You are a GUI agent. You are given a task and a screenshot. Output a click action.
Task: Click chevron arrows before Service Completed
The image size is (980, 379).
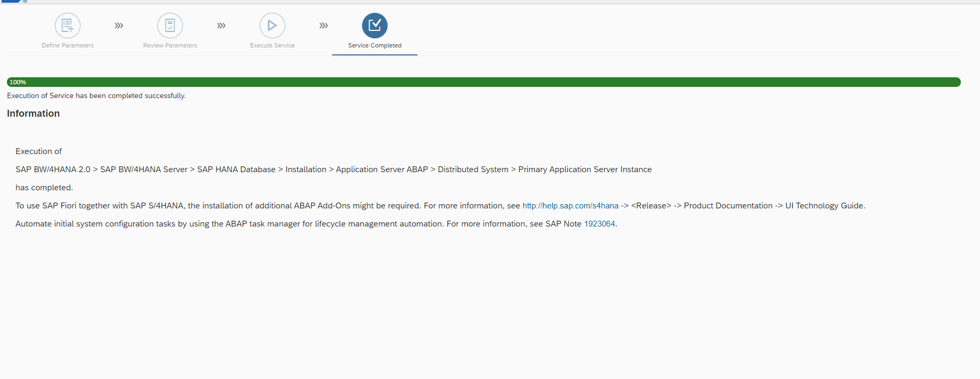click(324, 26)
